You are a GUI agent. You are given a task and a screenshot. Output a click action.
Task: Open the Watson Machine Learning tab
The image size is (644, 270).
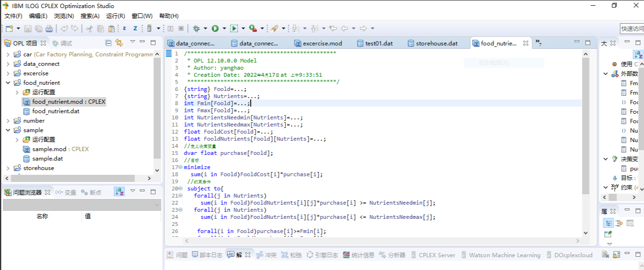pyautogui.click(x=500, y=255)
